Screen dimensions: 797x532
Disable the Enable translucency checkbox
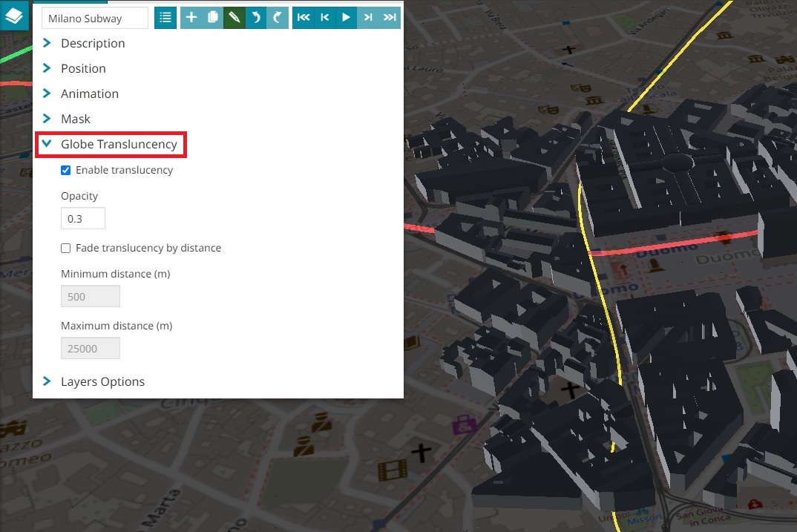coord(66,171)
